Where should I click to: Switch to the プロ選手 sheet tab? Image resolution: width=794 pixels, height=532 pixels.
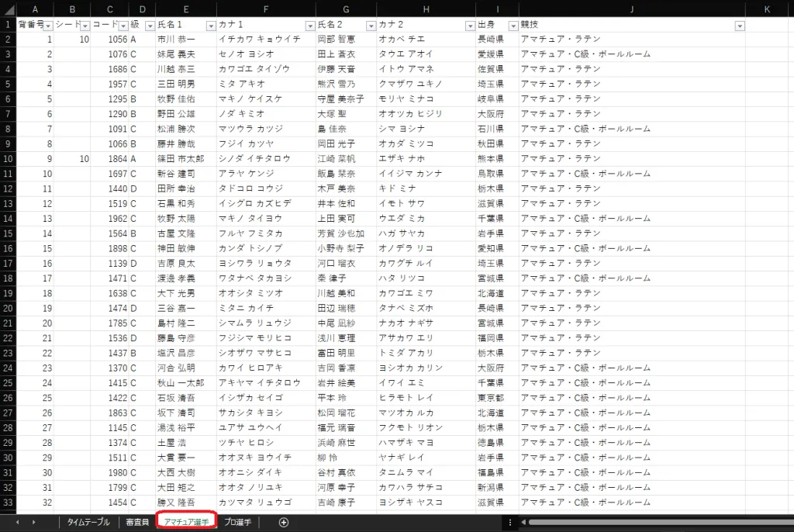click(236, 522)
